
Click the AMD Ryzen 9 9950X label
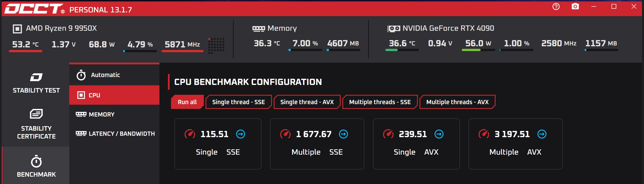(61, 28)
